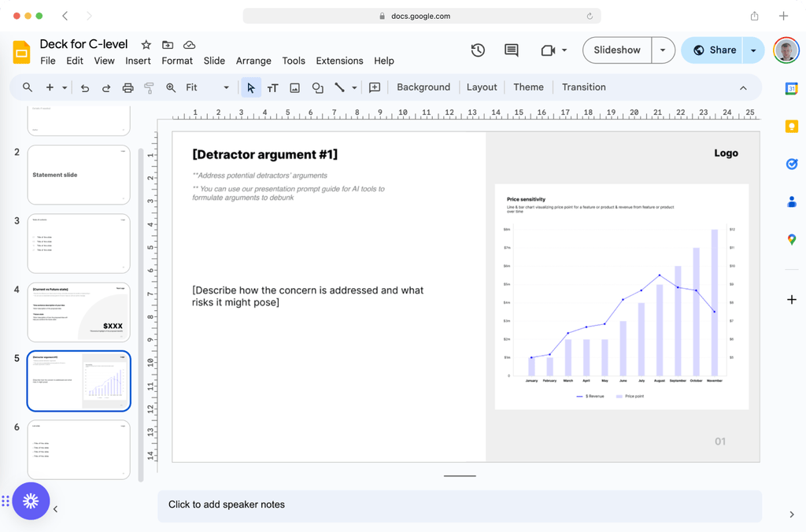Open Google Maps in side panel
This screenshot has width=806, height=532.
click(x=792, y=239)
